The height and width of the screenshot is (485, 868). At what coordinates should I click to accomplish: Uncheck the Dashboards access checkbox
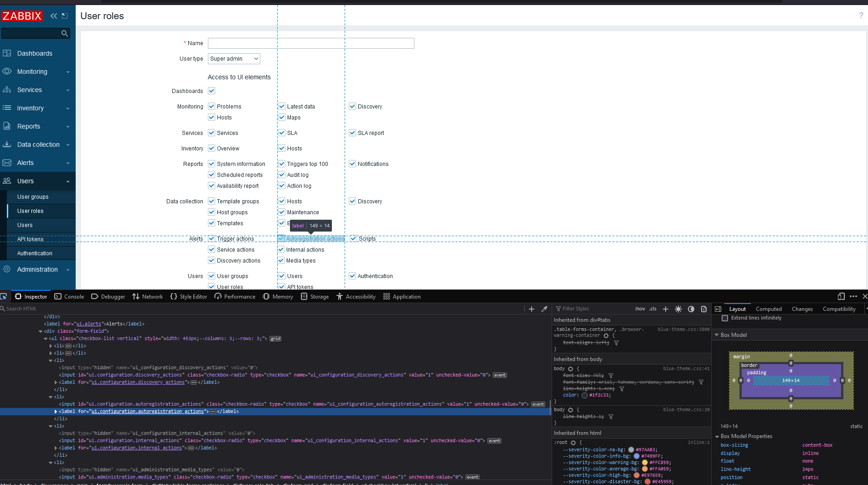(x=212, y=91)
